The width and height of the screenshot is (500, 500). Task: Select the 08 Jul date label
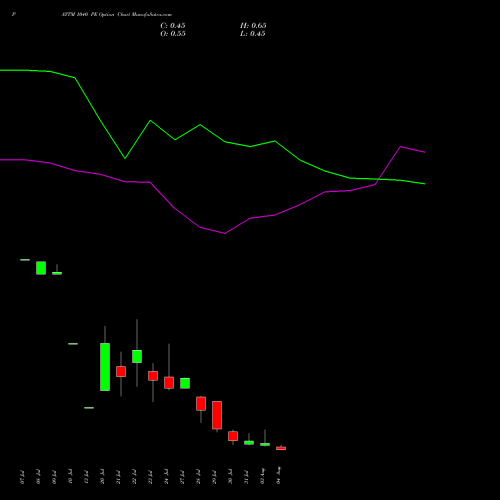tap(38, 477)
